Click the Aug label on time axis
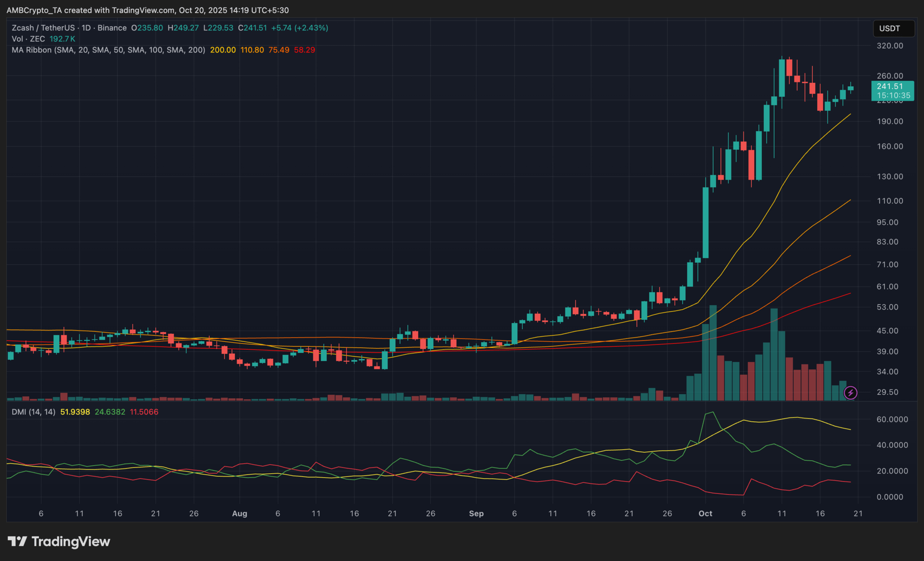The image size is (924, 561). point(239,514)
